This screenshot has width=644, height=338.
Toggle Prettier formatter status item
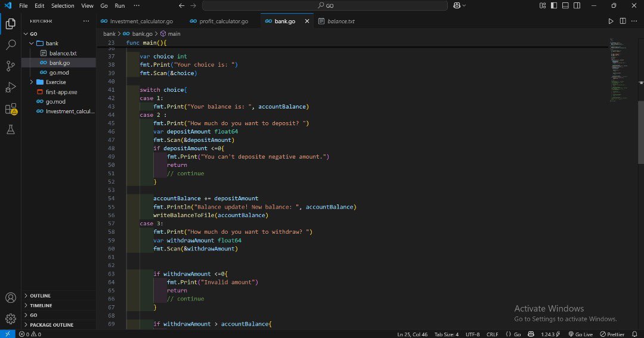pos(612,334)
